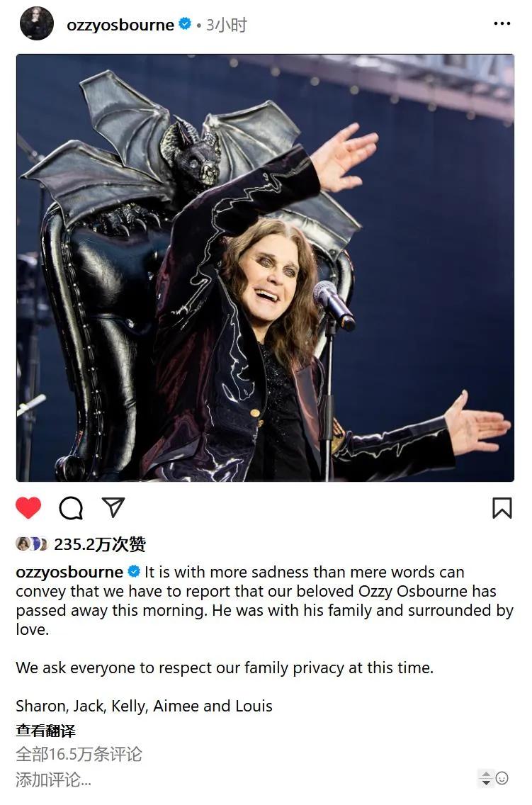The height and width of the screenshot is (805, 532).
Task: Click the blue verified badge in header
Action: (185, 23)
